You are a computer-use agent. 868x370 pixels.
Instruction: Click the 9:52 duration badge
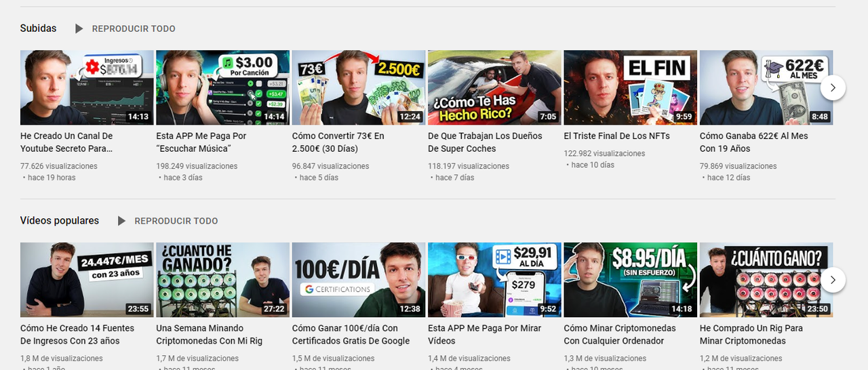548,309
